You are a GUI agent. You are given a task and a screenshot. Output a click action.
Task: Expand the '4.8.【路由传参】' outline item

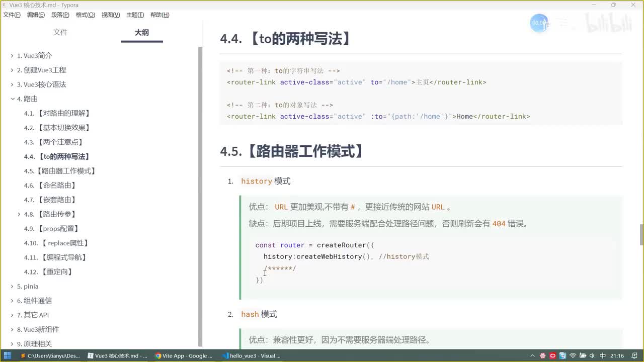(19, 214)
